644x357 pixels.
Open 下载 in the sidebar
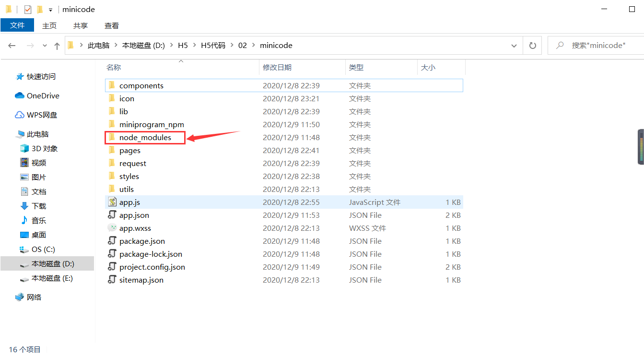(x=33, y=206)
